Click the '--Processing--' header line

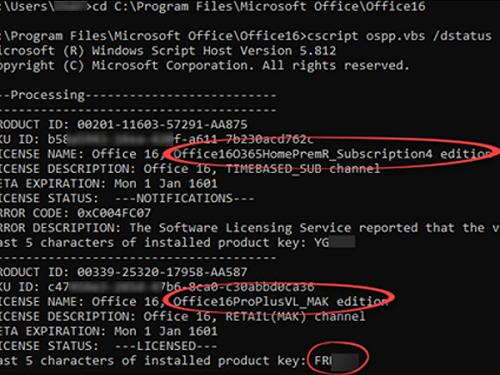138,95
